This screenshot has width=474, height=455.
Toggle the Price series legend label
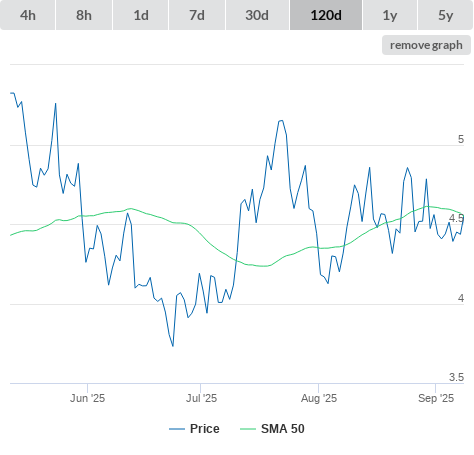pos(205,429)
